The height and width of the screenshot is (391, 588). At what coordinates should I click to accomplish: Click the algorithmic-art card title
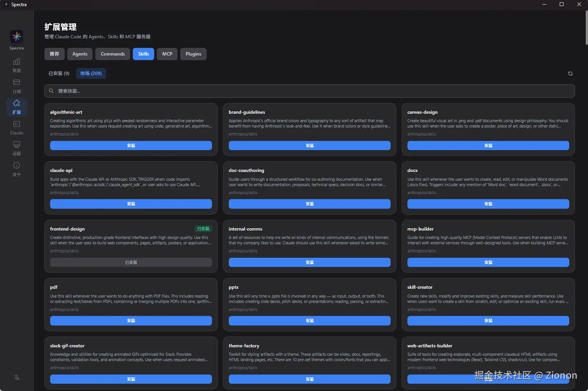pos(66,112)
